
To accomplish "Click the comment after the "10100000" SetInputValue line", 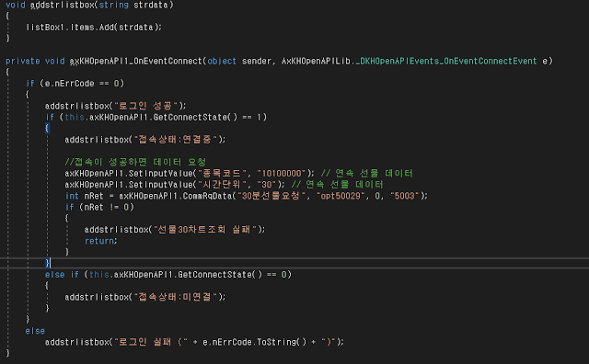I will 366,174.
